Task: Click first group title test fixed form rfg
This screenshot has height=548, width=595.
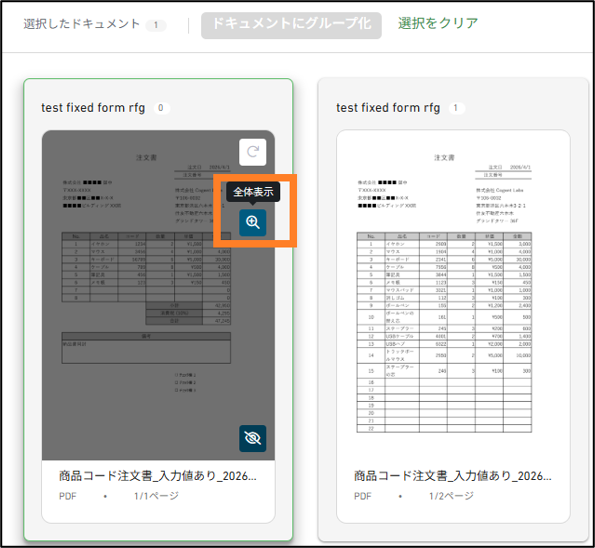Action: (93, 108)
